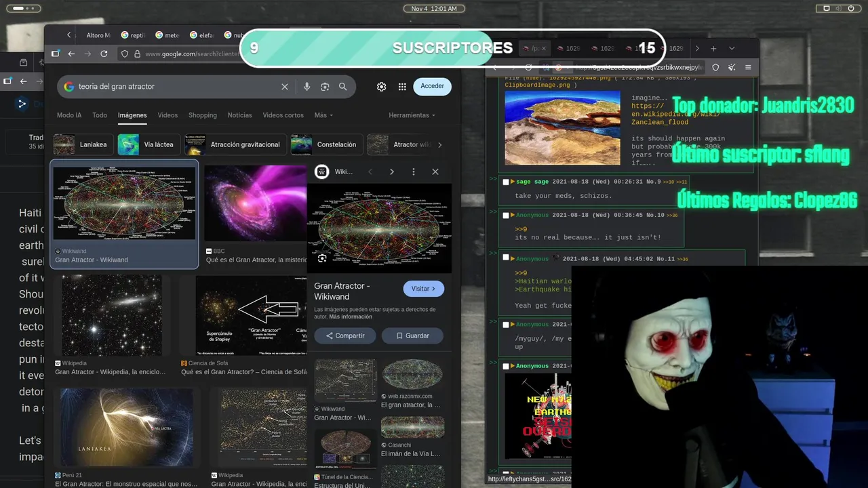The image size is (868, 488).
Task: Click the extension broom icon in right browser
Action: coord(732,67)
